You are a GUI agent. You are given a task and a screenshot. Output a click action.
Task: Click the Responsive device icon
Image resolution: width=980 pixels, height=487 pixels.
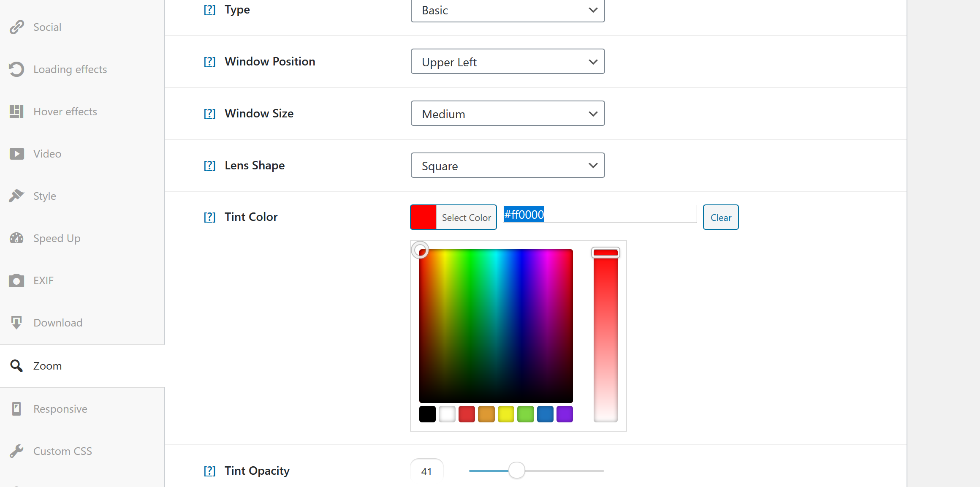tap(16, 409)
